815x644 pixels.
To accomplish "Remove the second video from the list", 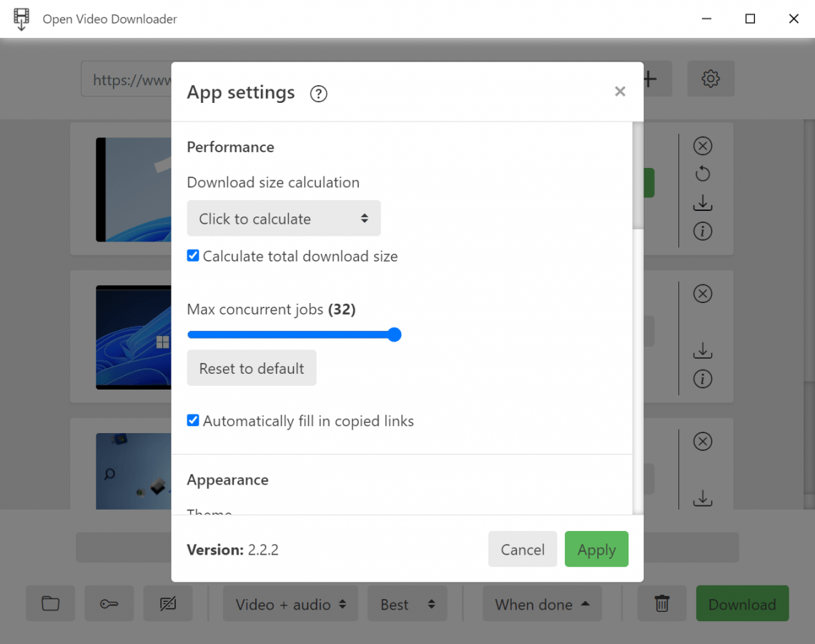I will [x=702, y=294].
